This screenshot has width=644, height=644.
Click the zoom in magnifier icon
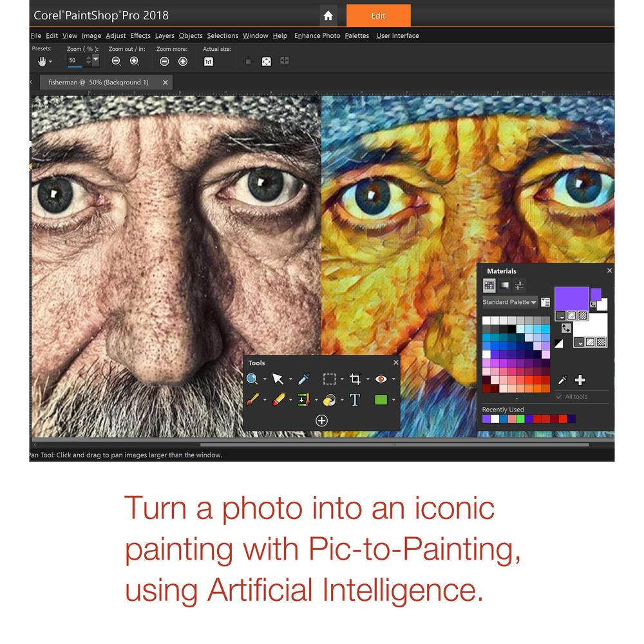135,61
